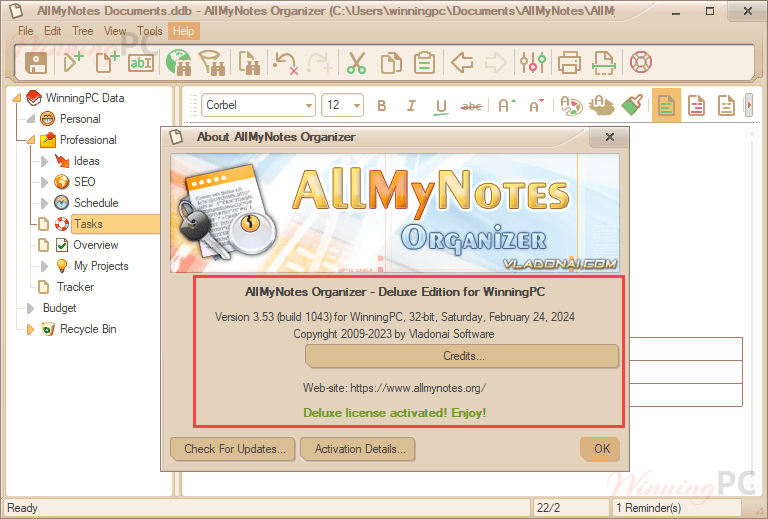Open options sliders icon
The height and width of the screenshot is (519, 768).
pos(533,63)
